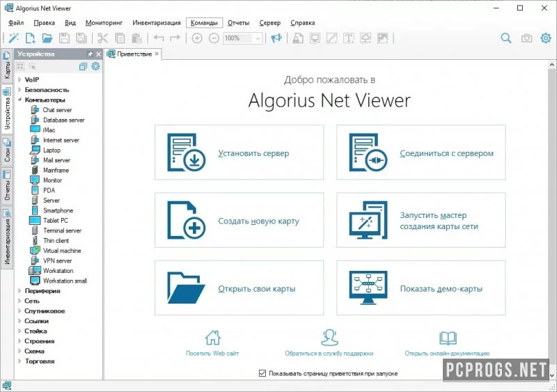Click the Показать демо-карты monitor icon
This screenshot has height=392, width=557.
point(368,288)
